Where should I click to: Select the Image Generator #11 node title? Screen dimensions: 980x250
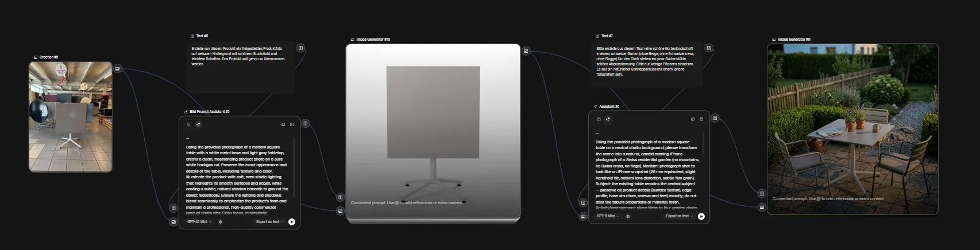click(794, 40)
